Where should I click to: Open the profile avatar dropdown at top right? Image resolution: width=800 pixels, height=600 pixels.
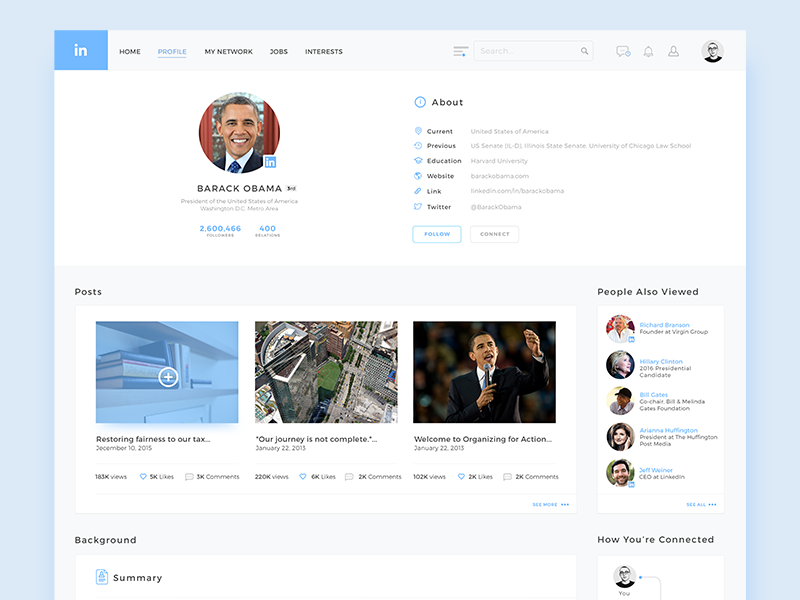point(712,50)
